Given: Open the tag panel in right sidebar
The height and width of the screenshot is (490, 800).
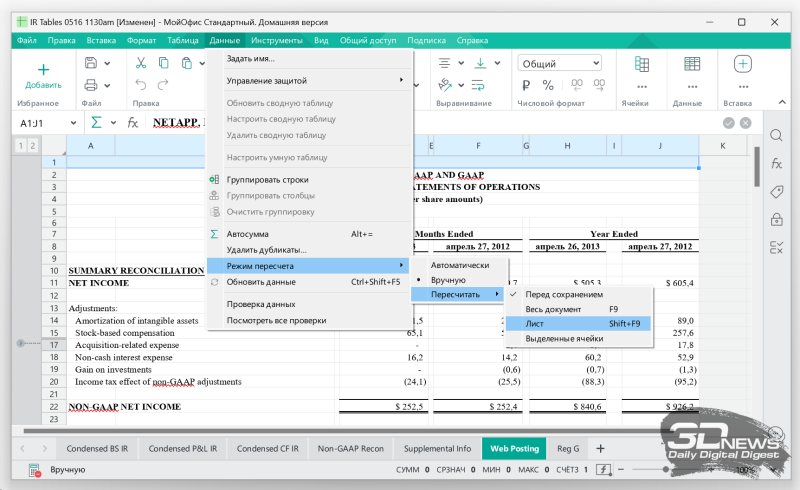Looking at the screenshot, I should [x=776, y=192].
